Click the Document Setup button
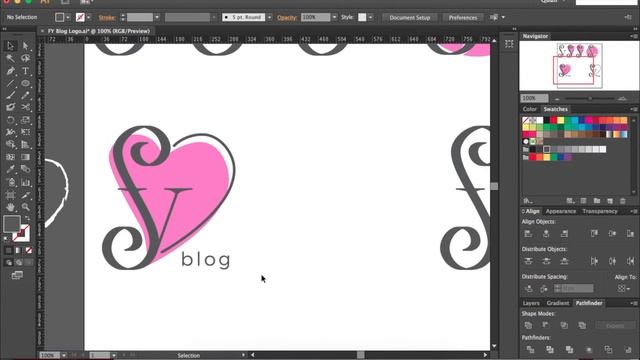640x360 pixels. click(x=409, y=18)
